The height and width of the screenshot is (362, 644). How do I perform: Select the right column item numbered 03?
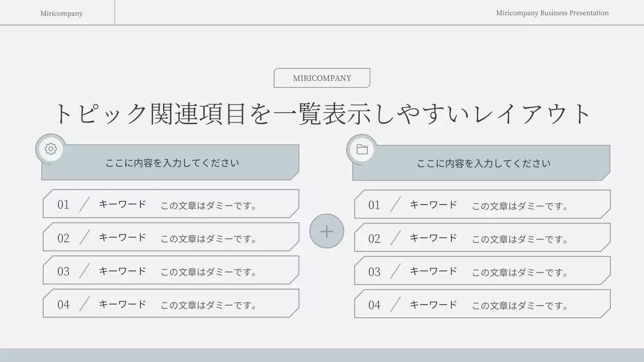point(482,270)
